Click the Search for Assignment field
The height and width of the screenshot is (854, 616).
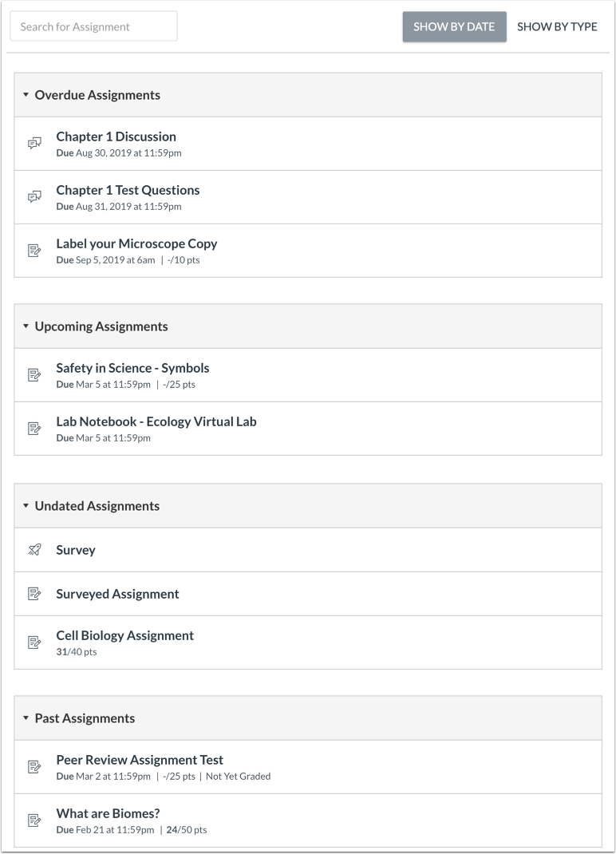click(x=93, y=26)
